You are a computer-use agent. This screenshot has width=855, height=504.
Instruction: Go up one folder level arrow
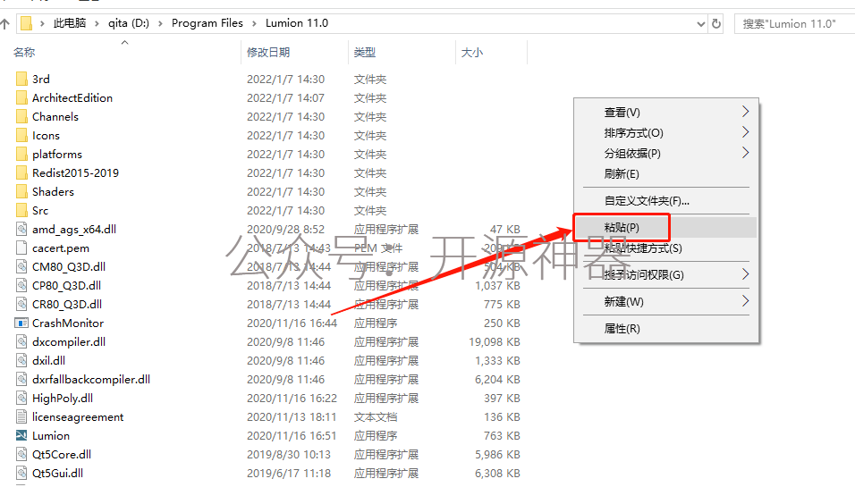pyautogui.click(x=4, y=23)
